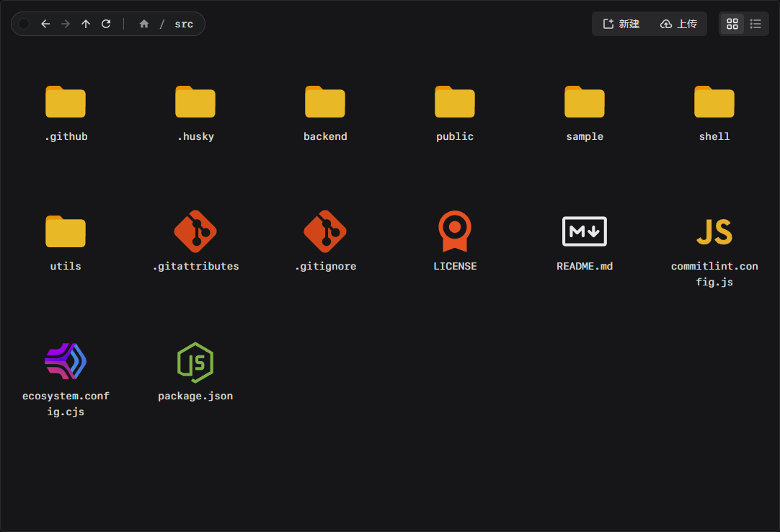Open the shell folder icon
The width and height of the screenshot is (780, 532).
(714, 102)
